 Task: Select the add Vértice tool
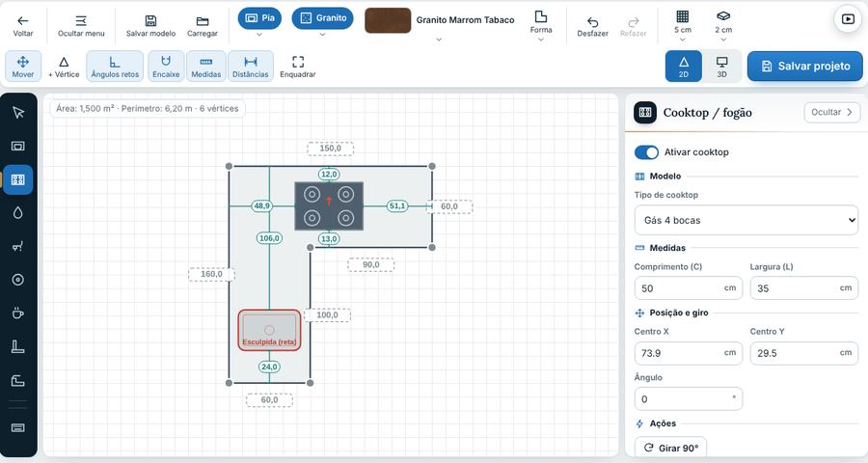[x=64, y=66]
